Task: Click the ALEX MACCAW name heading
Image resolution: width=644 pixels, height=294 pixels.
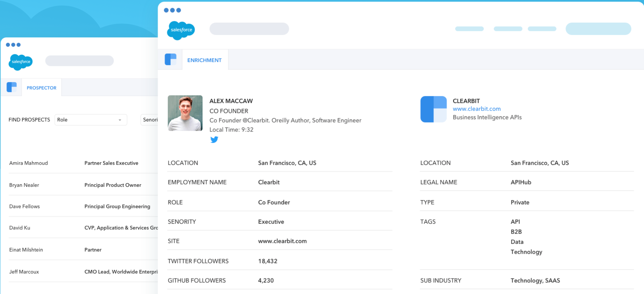Action: click(x=231, y=101)
